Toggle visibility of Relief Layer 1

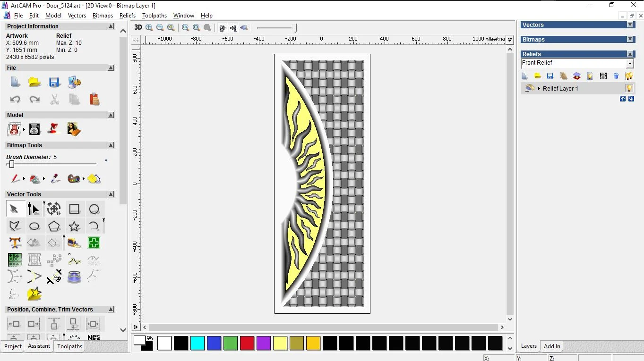click(629, 88)
